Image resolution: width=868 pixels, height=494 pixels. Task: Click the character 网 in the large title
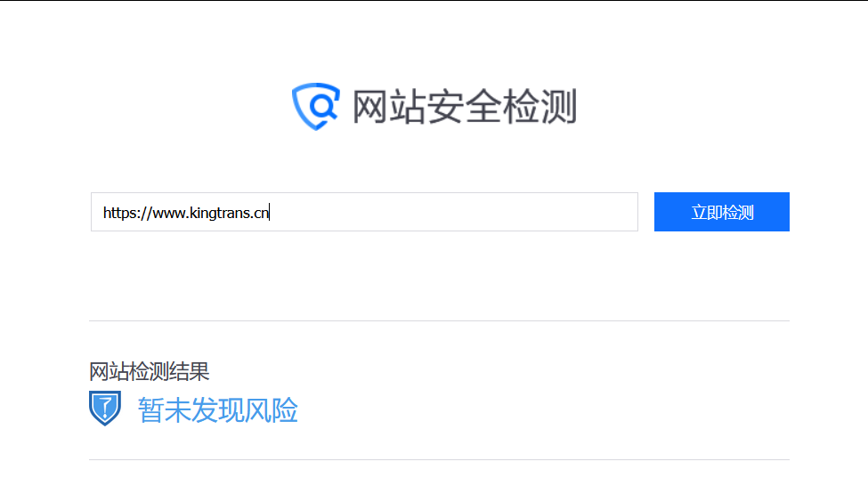[x=369, y=106]
